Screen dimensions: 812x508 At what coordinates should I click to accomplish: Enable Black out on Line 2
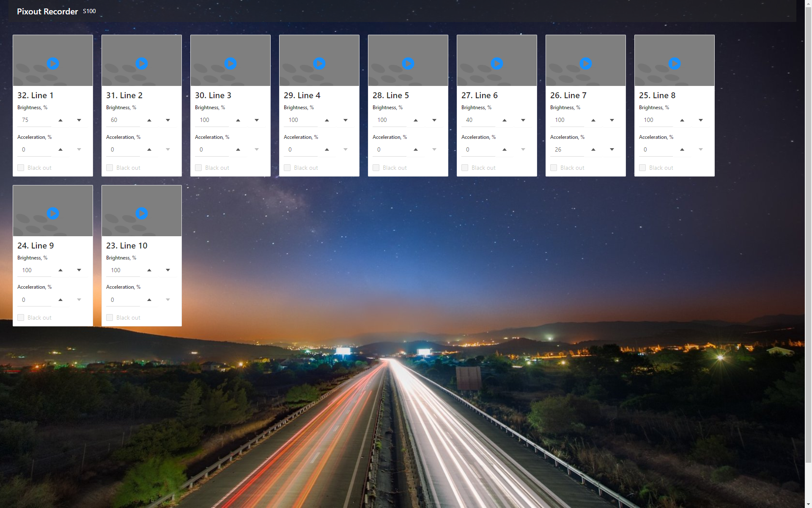pos(110,168)
